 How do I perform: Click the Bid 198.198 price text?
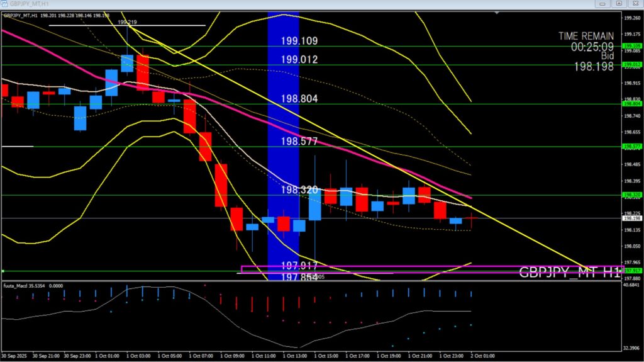tap(593, 65)
